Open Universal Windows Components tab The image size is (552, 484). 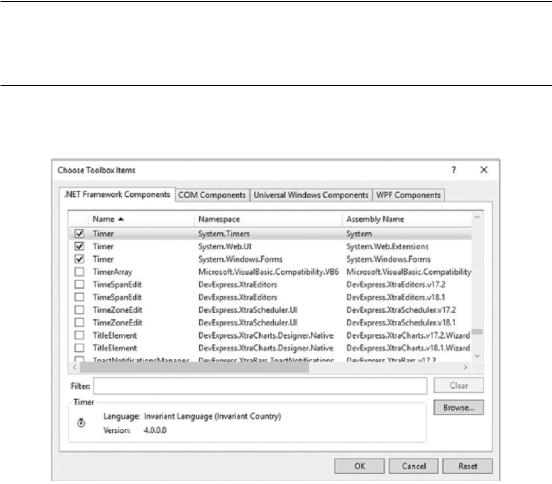311,195
